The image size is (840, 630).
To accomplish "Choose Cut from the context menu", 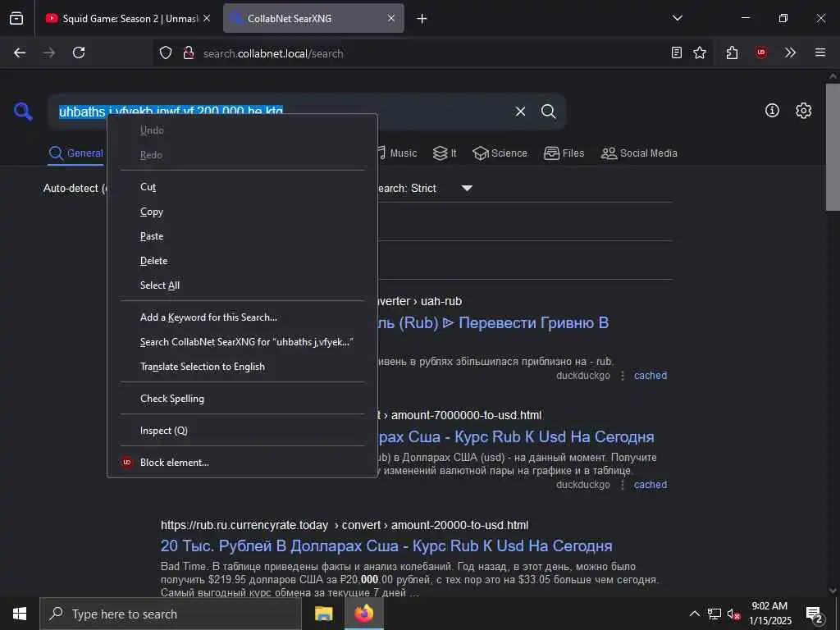I will (x=242, y=187).
